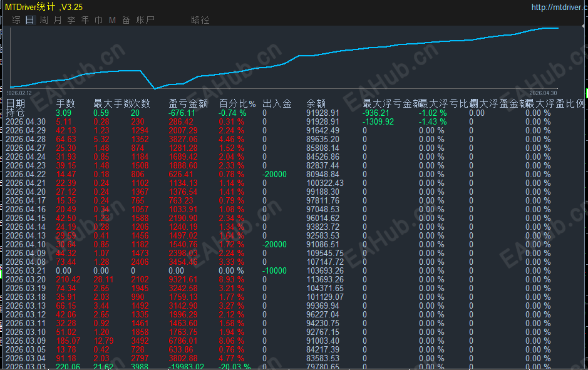Screen dimensions: 588x370
Task: Click the 盈亏金额 column header
Action: pyautogui.click(x=188, y=103)
